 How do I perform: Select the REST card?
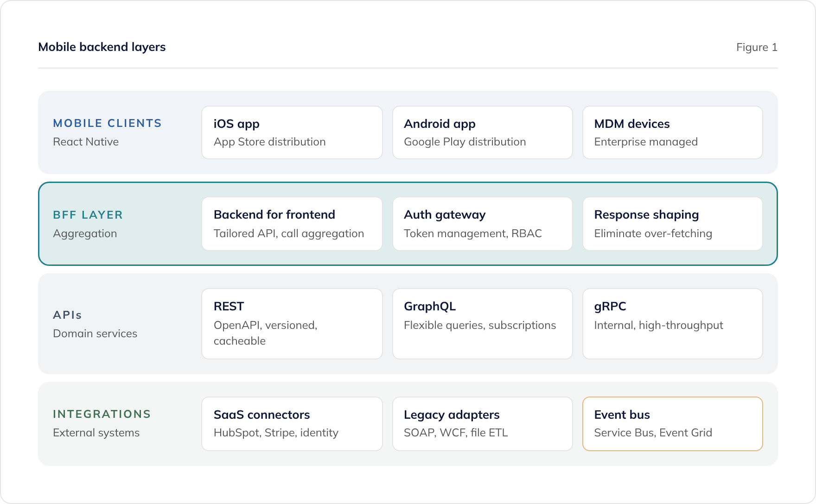click(292, 324)
